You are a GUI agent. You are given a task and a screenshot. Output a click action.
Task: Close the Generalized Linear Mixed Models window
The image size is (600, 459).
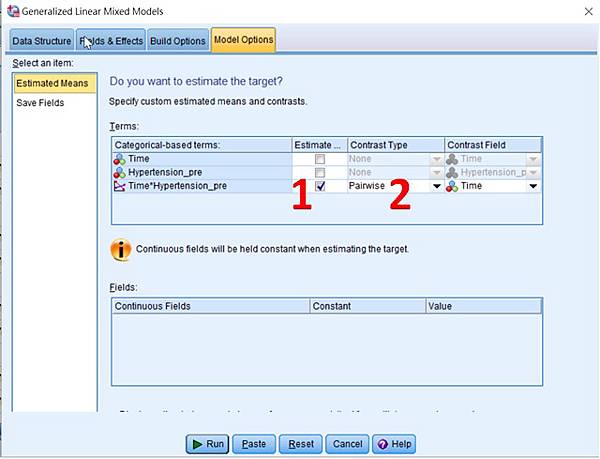pyautogui.click(x=589, y=11)
